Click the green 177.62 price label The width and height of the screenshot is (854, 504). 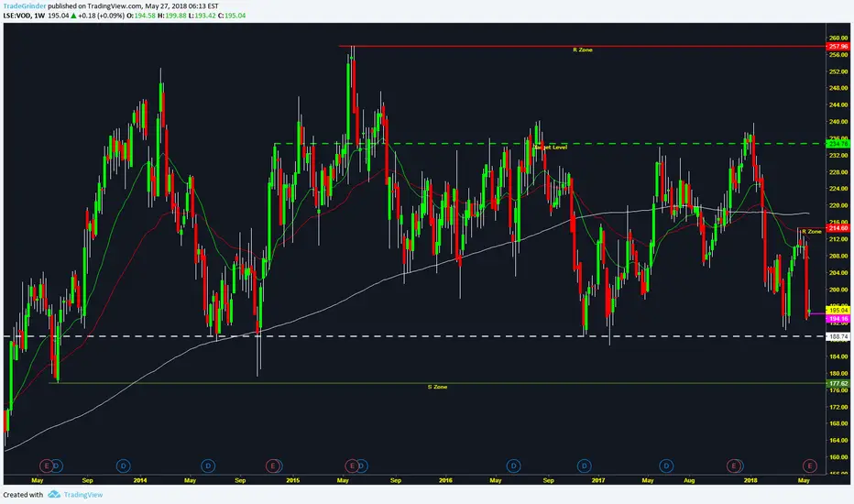tap(838, 384)
